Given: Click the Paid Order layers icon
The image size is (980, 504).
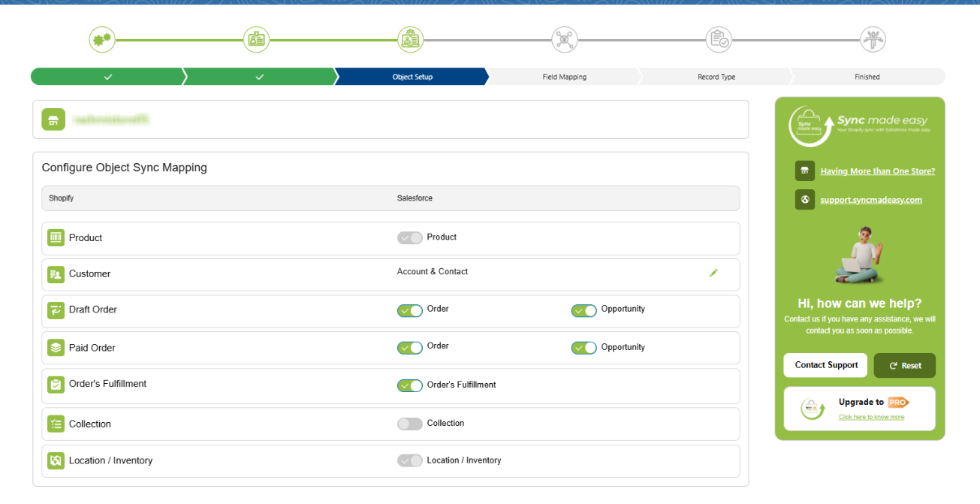Looking at the screenshot, I should pos(56,348).
